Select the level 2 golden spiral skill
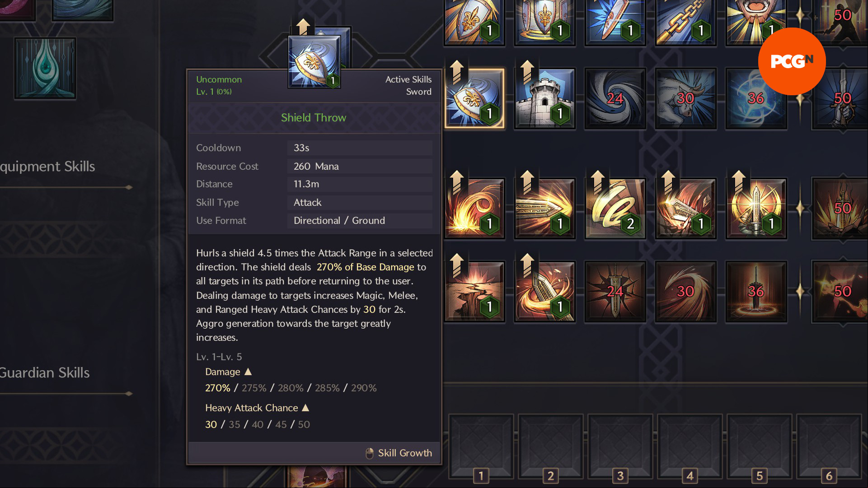 point(615,209)
